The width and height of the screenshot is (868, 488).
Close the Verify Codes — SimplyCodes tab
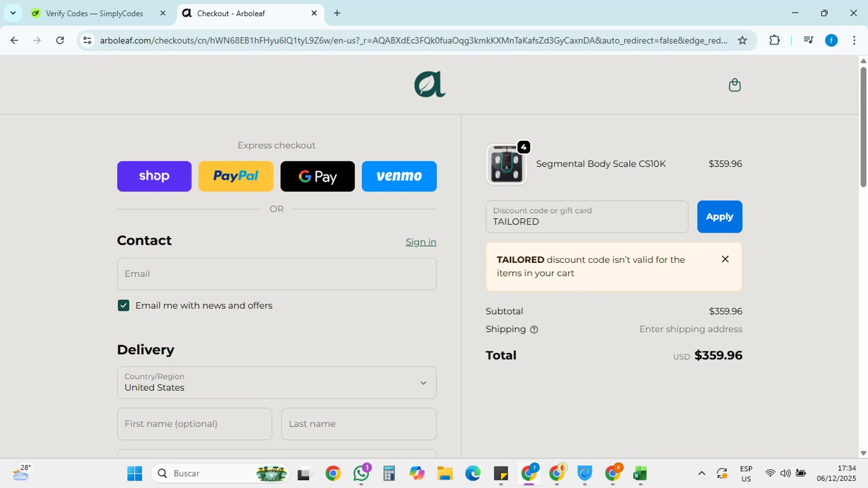[163, 13]
